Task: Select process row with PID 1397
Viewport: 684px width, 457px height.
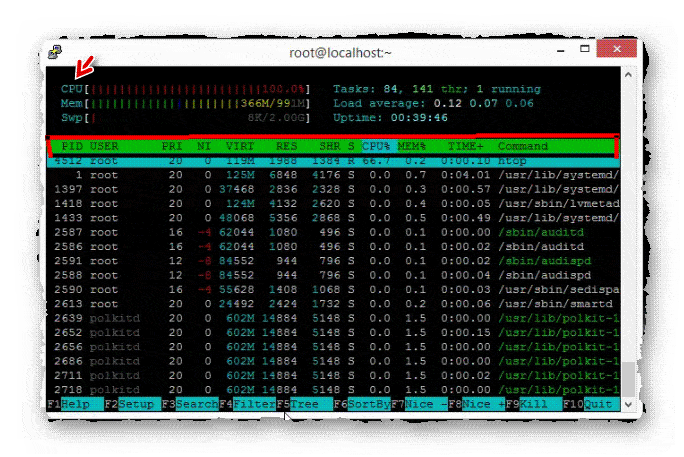Action: point(333,189)
